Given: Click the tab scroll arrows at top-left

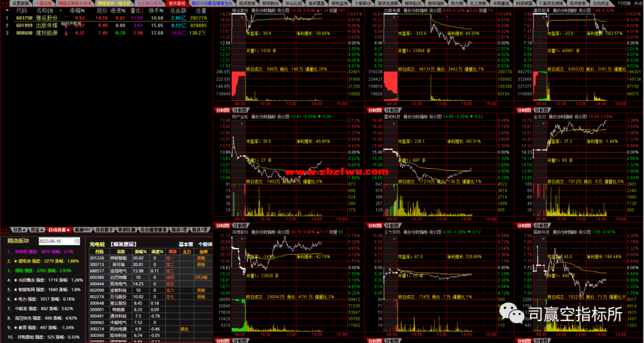Looking at the screenshot, I should 4,3.
